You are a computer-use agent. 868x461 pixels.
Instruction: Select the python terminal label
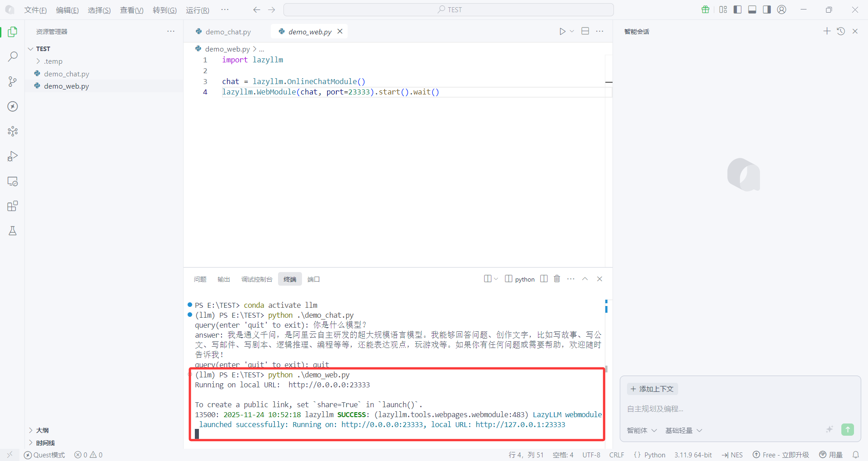[520, 279]
